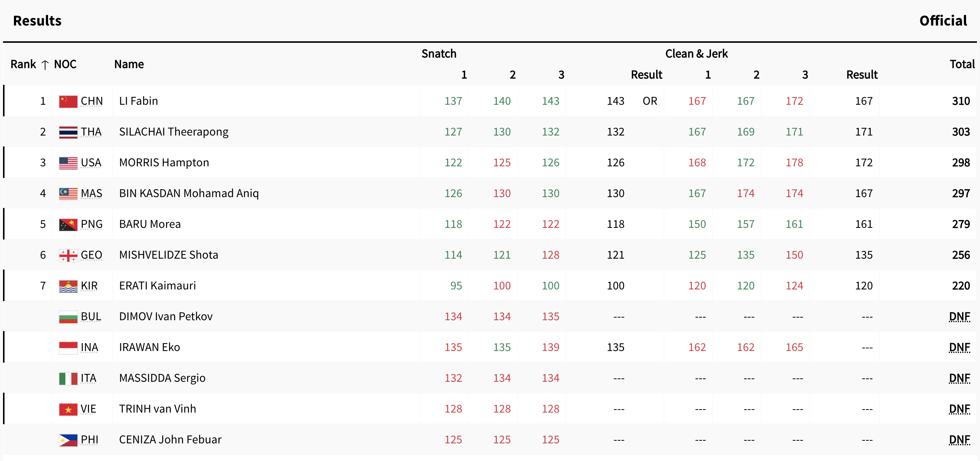Click the Malaysia flag icon

tap(68, 193)
